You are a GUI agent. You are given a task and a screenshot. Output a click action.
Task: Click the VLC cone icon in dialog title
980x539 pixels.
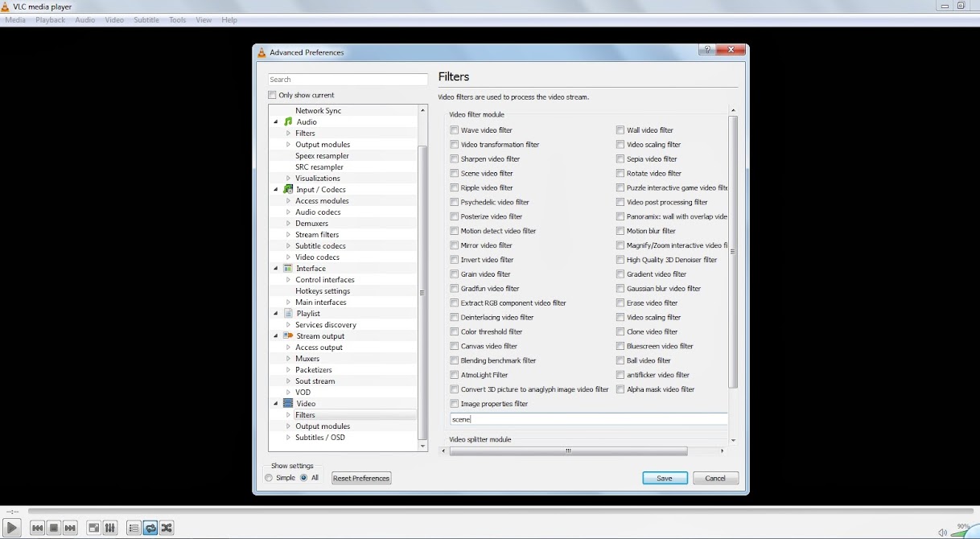click(261, 52)
